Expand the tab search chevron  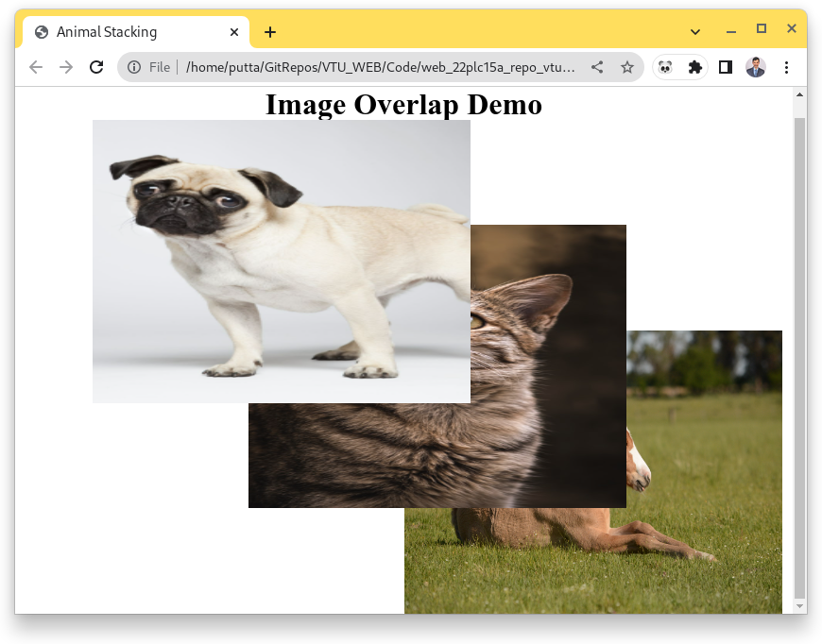(x=695, y=32)
